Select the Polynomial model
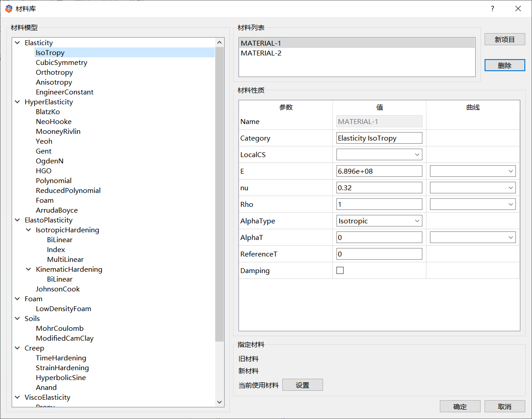 (x=54, y=181)
